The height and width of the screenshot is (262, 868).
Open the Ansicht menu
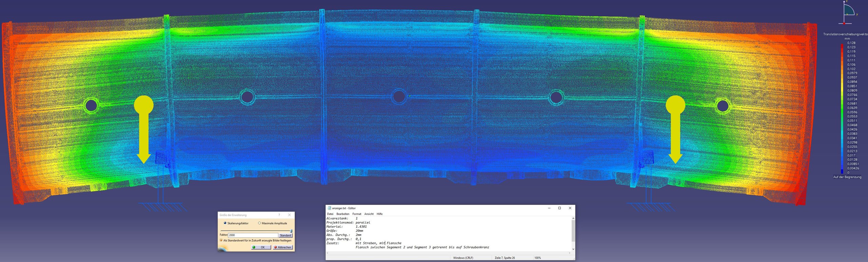(369, 214)
